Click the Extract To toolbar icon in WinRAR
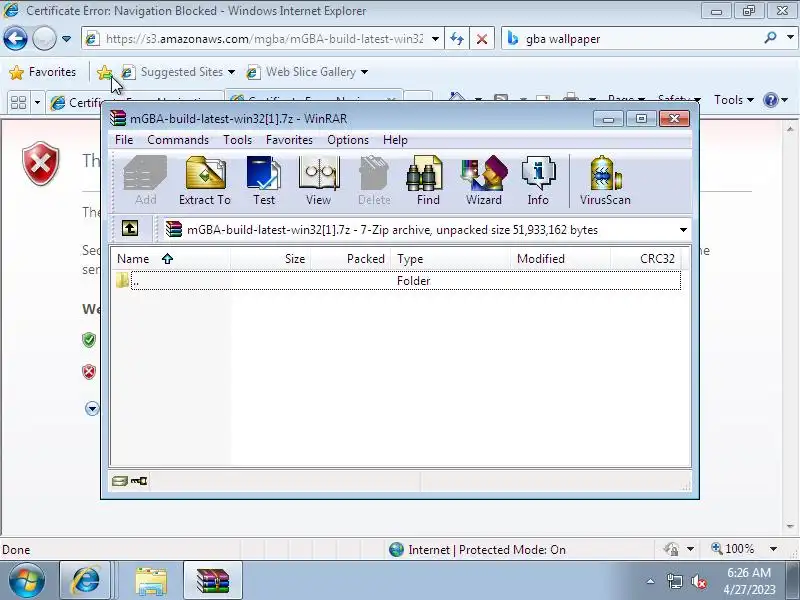Screen dimensions: 800x600 [x=205, y=181]
